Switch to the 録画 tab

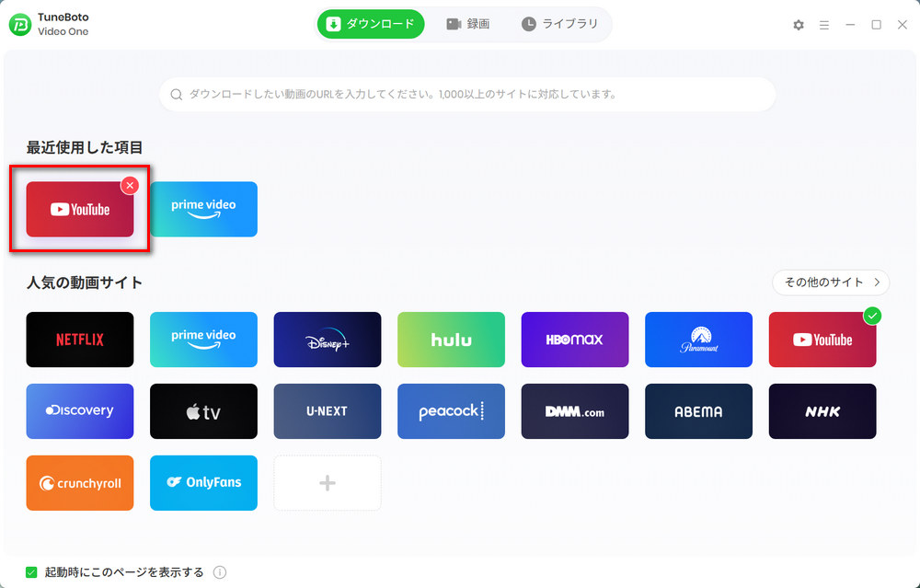[x=467, y=24]
